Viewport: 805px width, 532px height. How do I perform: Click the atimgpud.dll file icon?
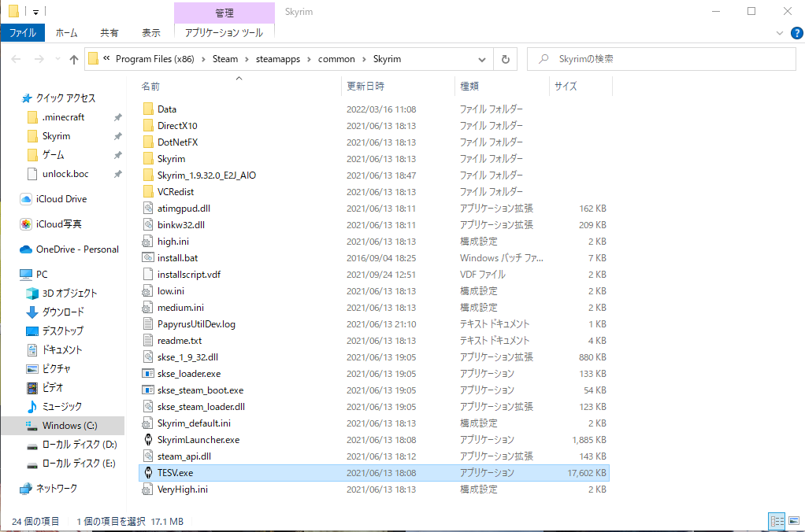click(148, 209)
